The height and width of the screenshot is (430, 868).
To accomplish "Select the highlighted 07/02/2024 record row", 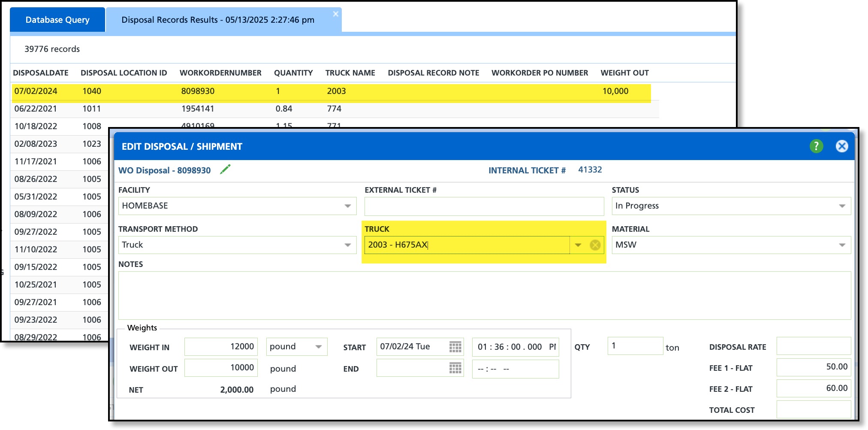I will click(x=331, y=91).
